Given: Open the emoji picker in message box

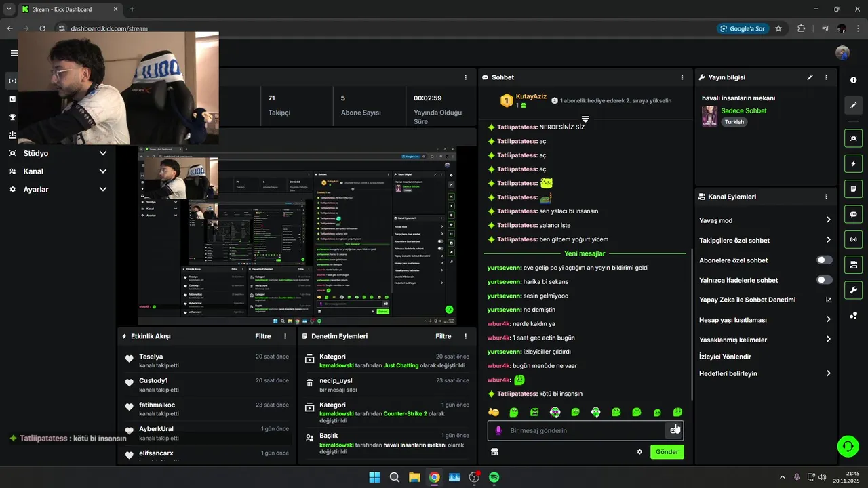Looking at the screenshot, I should tap(674, 430).
